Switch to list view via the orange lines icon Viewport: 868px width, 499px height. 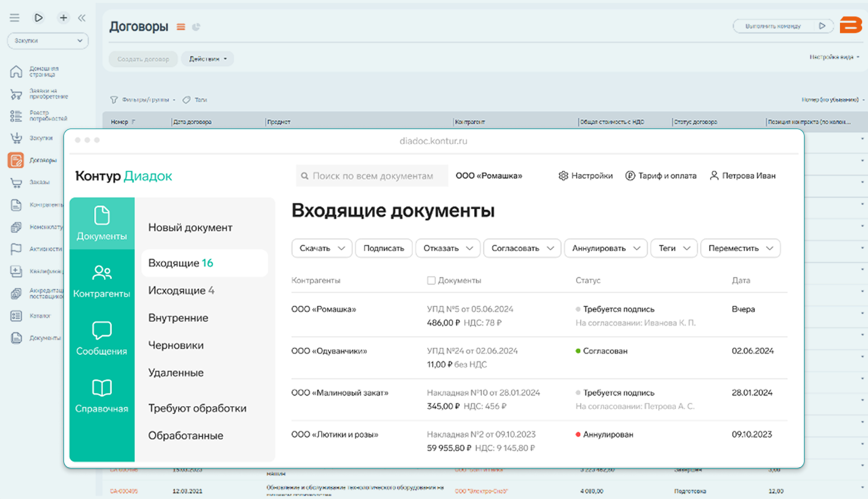181,27
